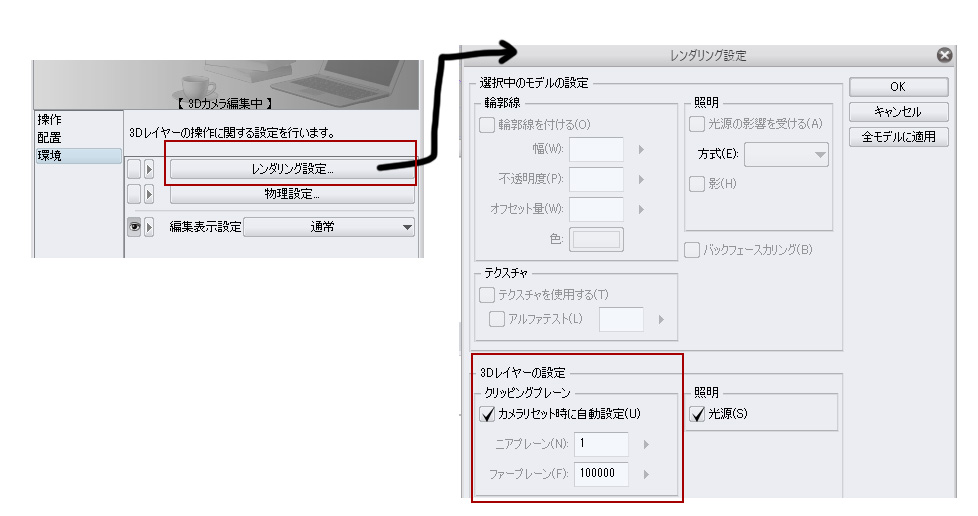This screenshot has width=978, height=516.
Task: Close the レンダリング設定 dialog
Action: pos(944,55)
